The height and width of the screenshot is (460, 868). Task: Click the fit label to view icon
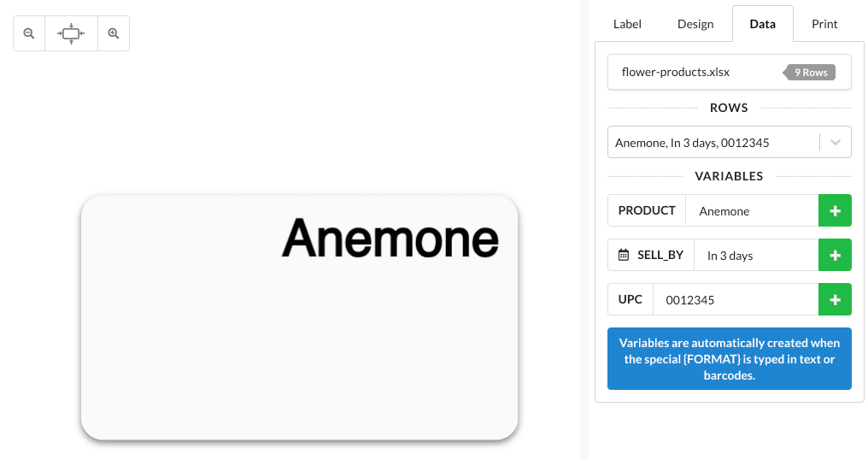pos(71,34)
